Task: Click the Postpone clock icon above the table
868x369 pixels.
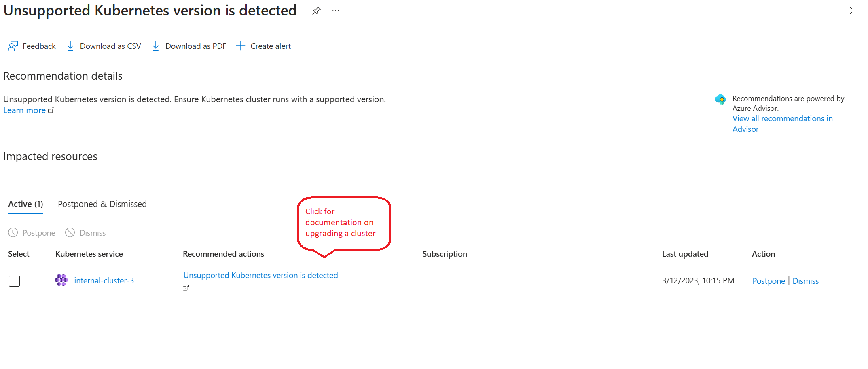Action: coord(13,232)
